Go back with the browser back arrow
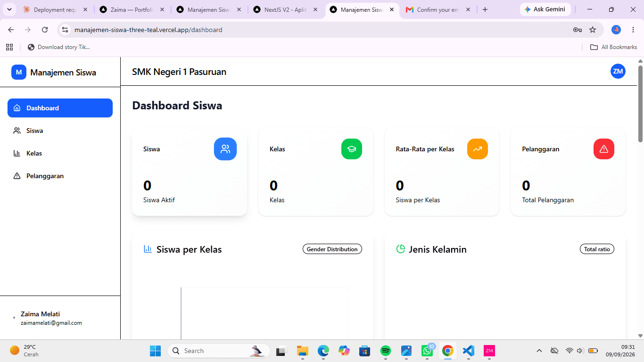This screenshot has width=644, height=362. [x=11, y=30]
